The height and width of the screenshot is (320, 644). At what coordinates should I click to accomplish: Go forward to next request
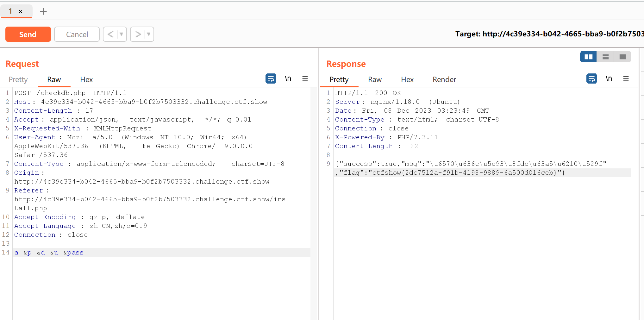(138, 34)
